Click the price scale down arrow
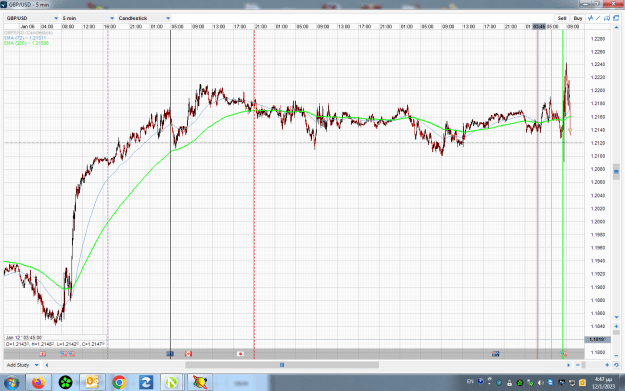625x391 pixels. [x=616, y=317]
